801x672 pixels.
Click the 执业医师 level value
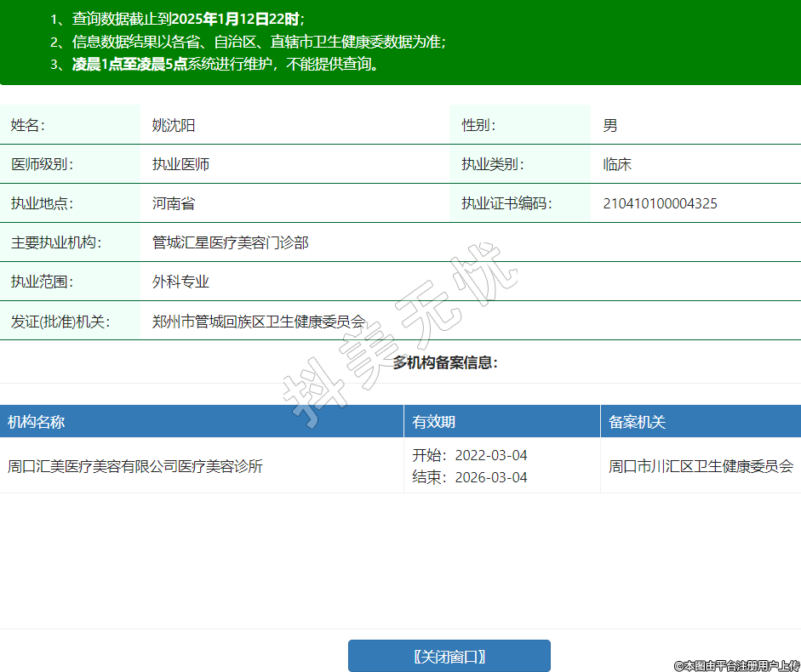180,164
